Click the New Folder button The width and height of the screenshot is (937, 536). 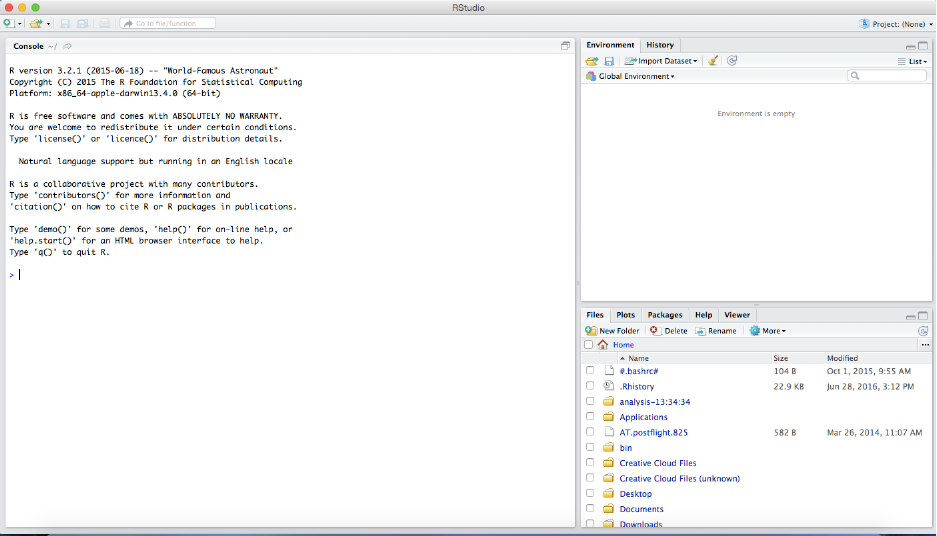[613, 331]
